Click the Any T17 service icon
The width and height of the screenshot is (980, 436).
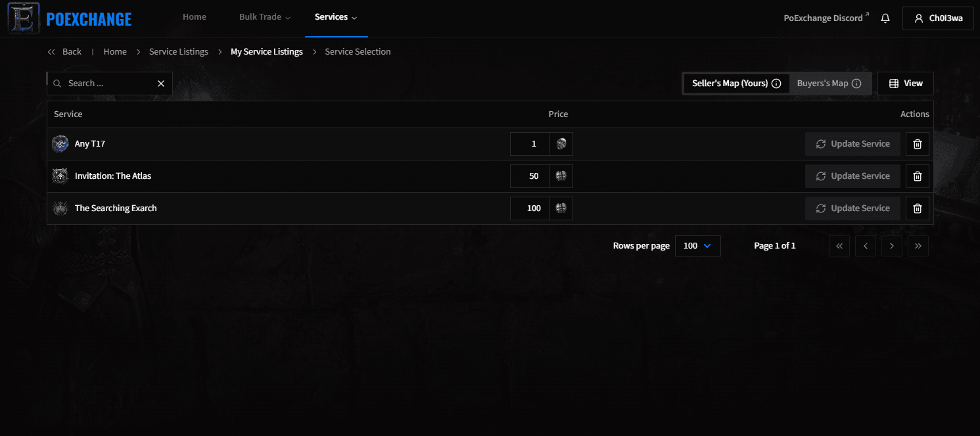click(60, 144)
